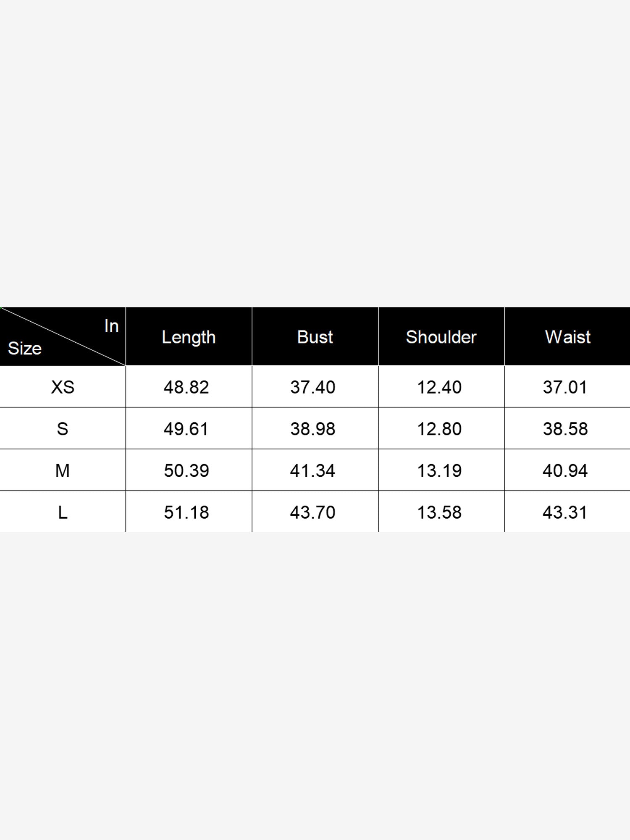Click the S bust value 38.98
The height and width of the screenshot is (840, 630).
pos(313,429)
